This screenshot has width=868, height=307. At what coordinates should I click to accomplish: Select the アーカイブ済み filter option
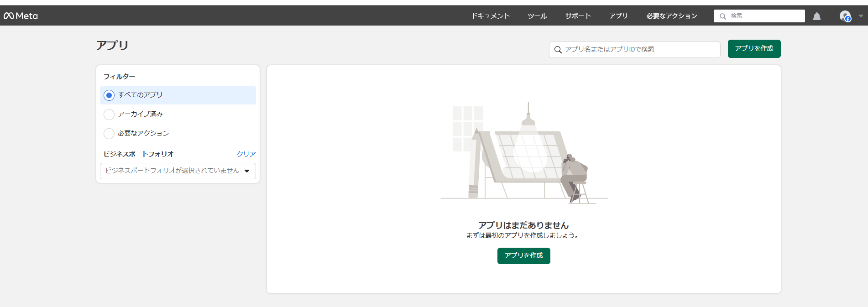click(109, 114)
